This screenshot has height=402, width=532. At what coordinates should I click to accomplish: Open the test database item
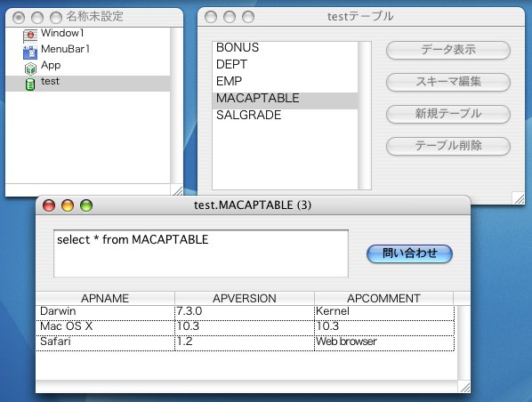point(88,83)
